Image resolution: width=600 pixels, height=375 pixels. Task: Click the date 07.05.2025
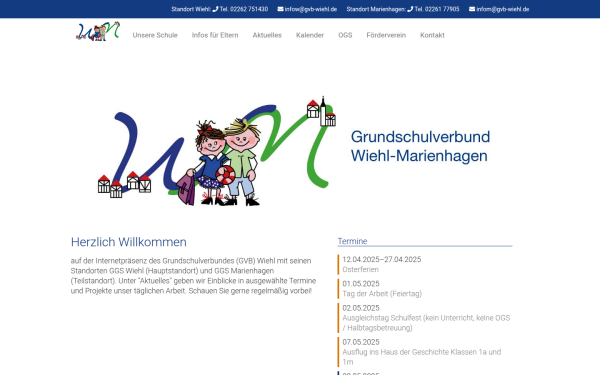point(361,342)
